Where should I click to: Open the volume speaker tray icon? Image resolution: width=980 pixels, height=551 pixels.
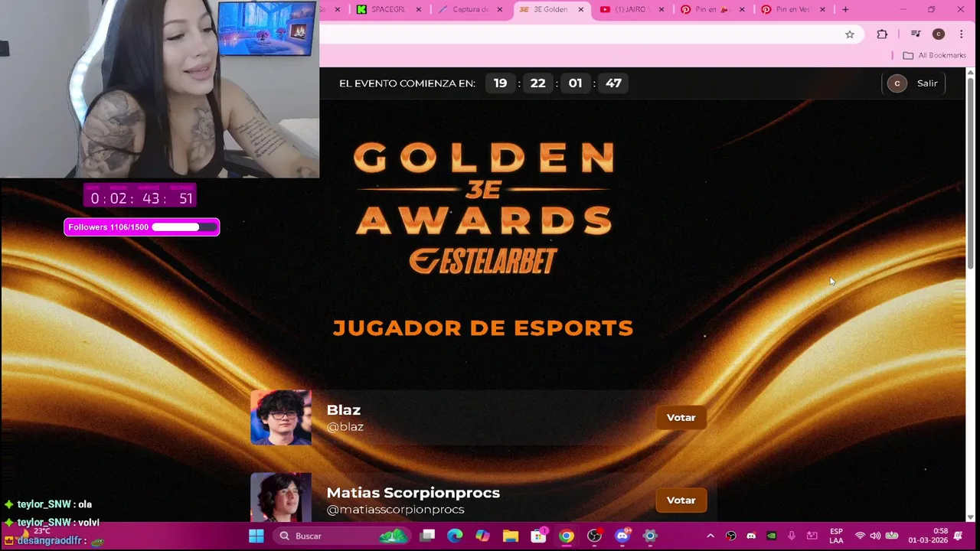pos(875,536)
